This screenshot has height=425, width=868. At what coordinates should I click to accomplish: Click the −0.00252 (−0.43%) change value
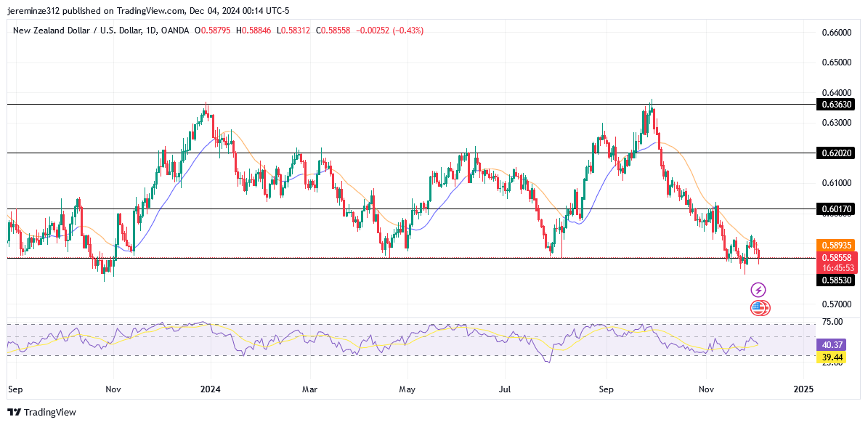[x=389, y=31]
